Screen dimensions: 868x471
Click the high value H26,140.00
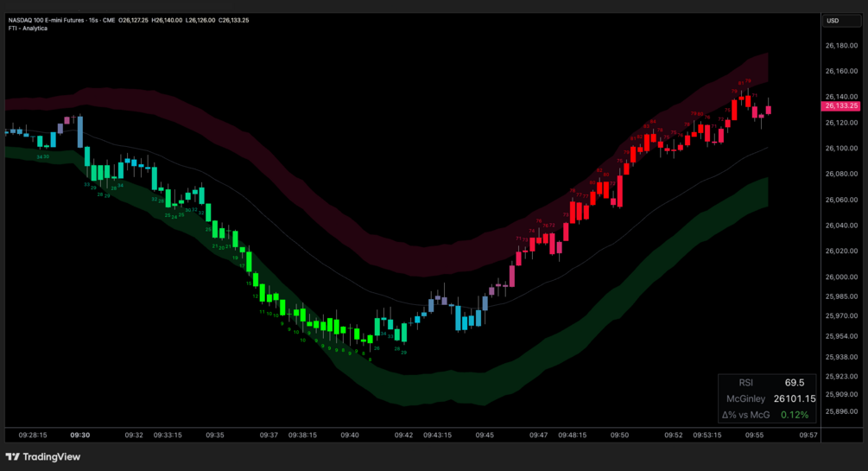[167, 20]
